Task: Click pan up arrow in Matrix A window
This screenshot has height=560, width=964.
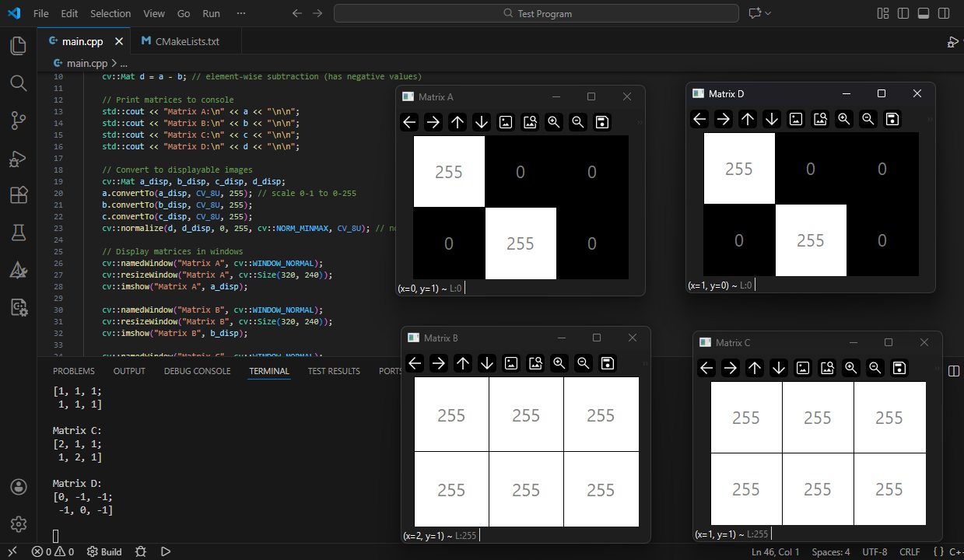Action: [x=457, y=122]
